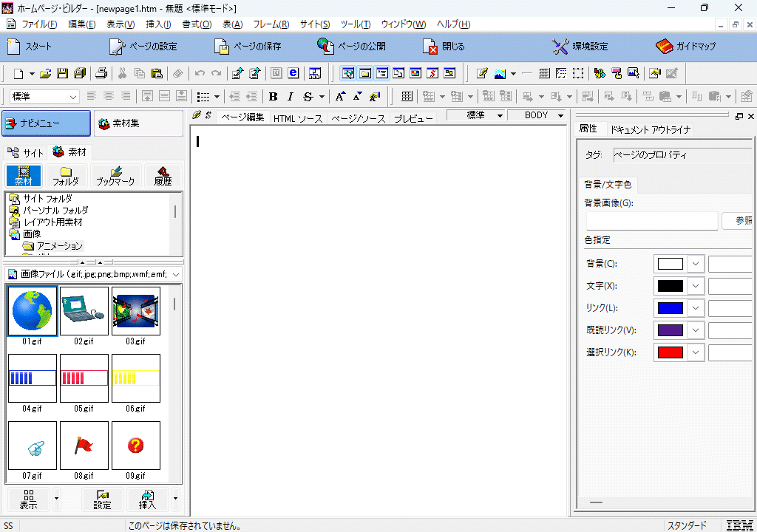Click the ガイドマップ button
757x532 pixels.
[686, 46]
